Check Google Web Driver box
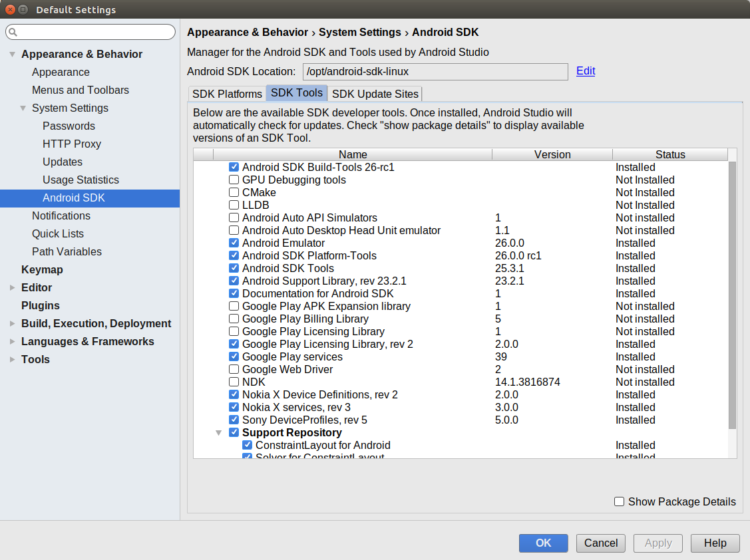Image resolution: width=750 pixels, height=560 pixels. point(234,369)
